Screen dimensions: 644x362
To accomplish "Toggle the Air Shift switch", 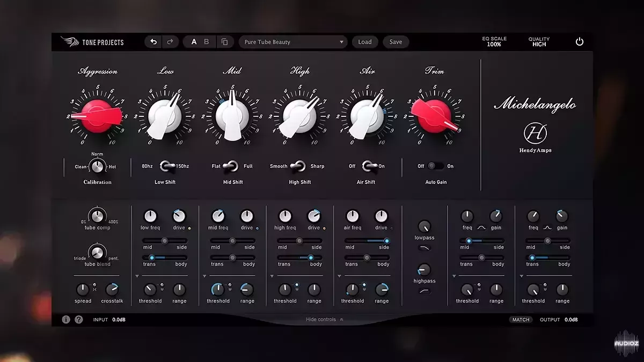I will tap(367, 166).
